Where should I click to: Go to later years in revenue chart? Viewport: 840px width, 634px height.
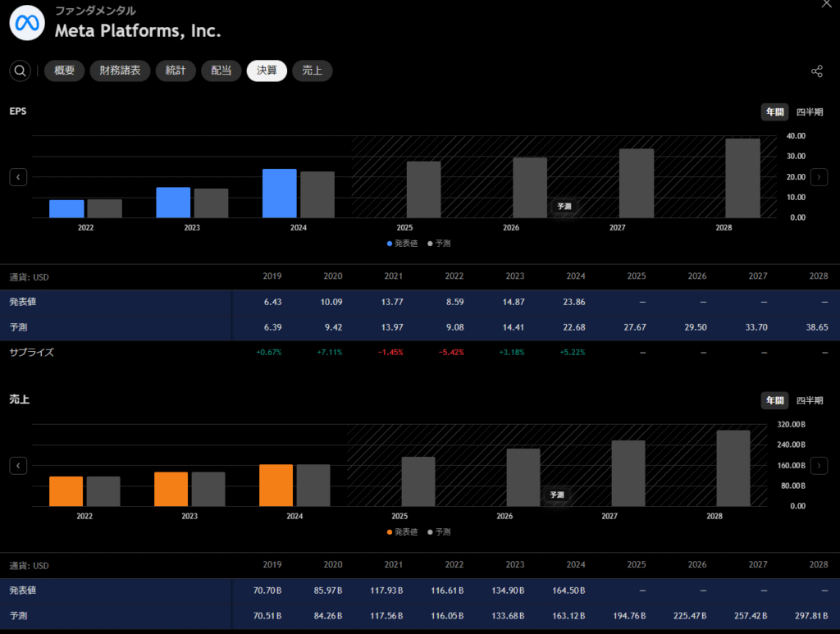(819, 466)
